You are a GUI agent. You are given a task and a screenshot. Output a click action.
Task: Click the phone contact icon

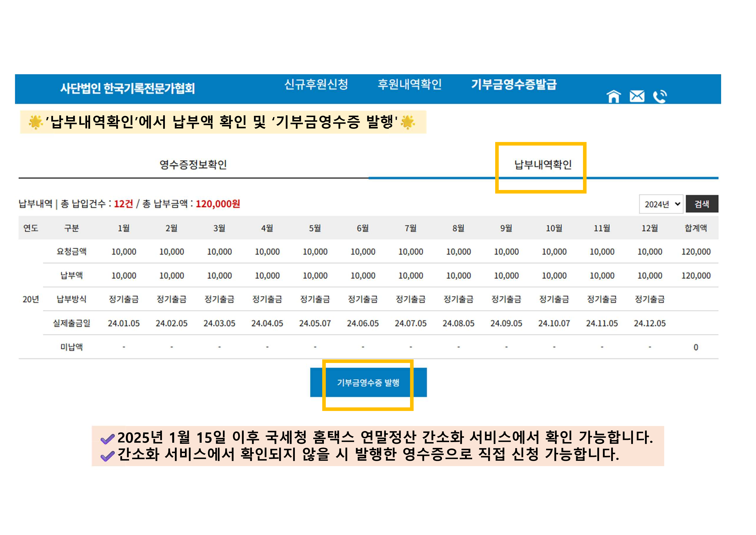659,97
